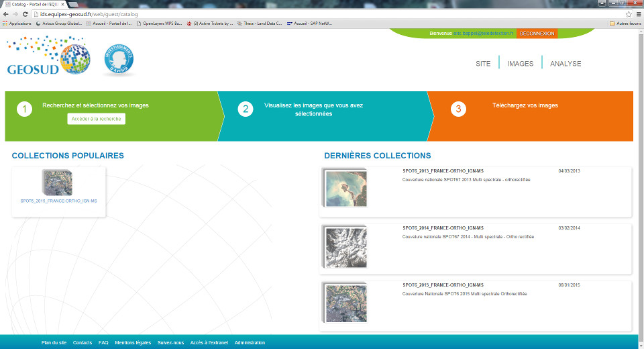Reload the page with the refresh icon

25,14
